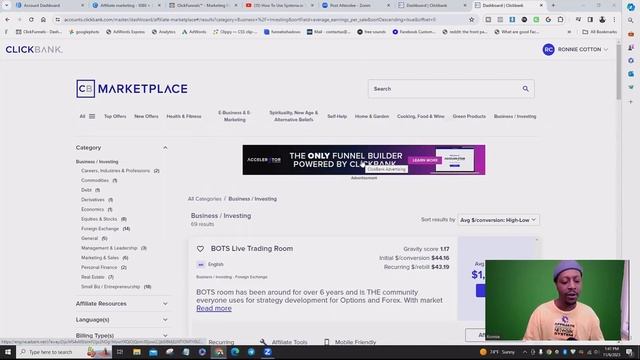Select the Health & Fitness category tab
Viewport: 640px width, 360px height.
click(x=184, y=116)
